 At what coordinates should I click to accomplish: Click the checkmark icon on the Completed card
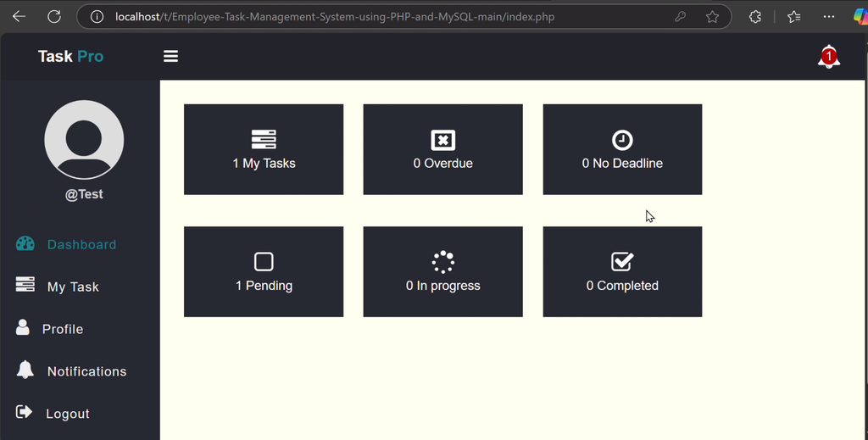[x=622, y=261]
